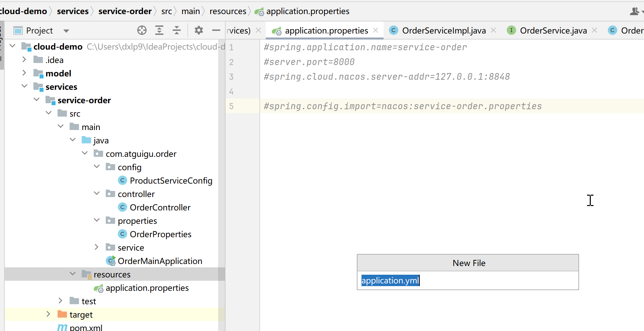The image size is (644, 331).
Task: Collapse the com.atguigu.order package
Action: pos(85,153)
